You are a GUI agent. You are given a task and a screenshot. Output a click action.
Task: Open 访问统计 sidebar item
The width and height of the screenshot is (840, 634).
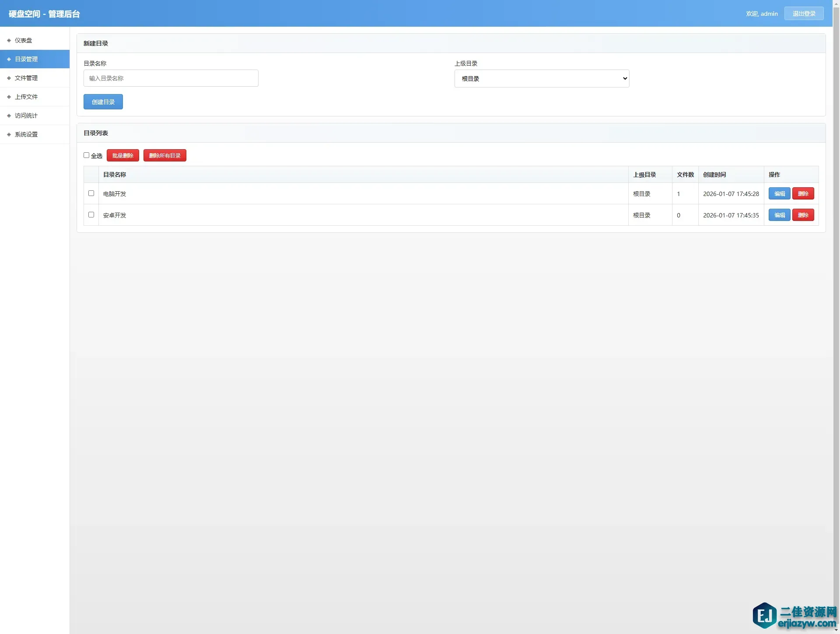tap(26, 116)
